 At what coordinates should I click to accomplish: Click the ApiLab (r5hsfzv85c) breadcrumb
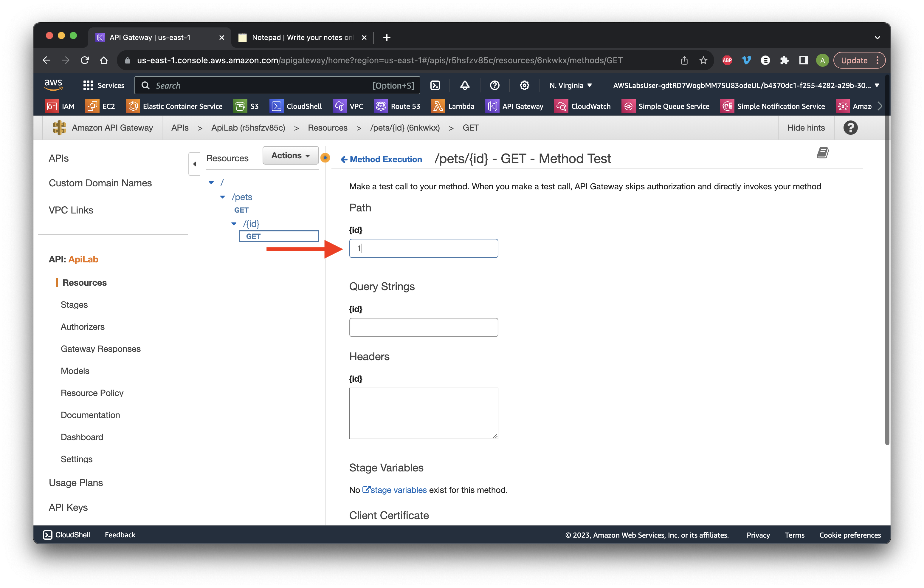coord(248,128)
